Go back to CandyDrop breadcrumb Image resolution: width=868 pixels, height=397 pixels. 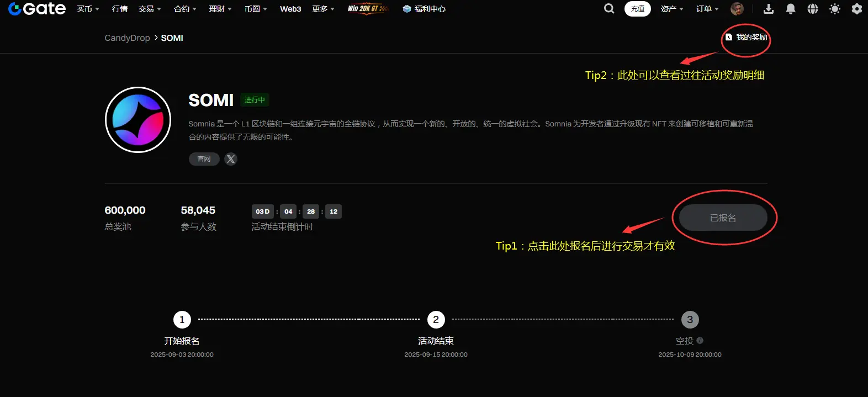[127, 38]
